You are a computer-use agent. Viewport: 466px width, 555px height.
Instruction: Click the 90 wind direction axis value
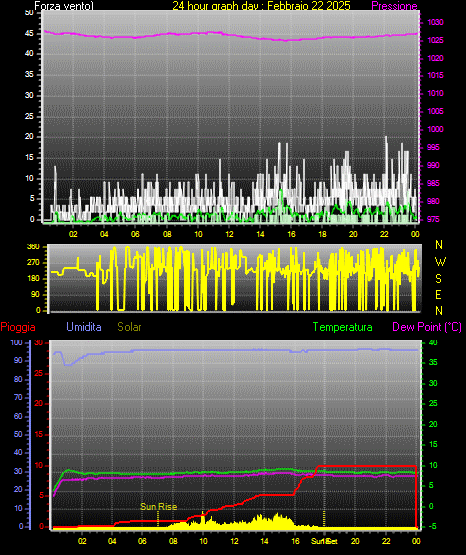(x=35, y=294)
